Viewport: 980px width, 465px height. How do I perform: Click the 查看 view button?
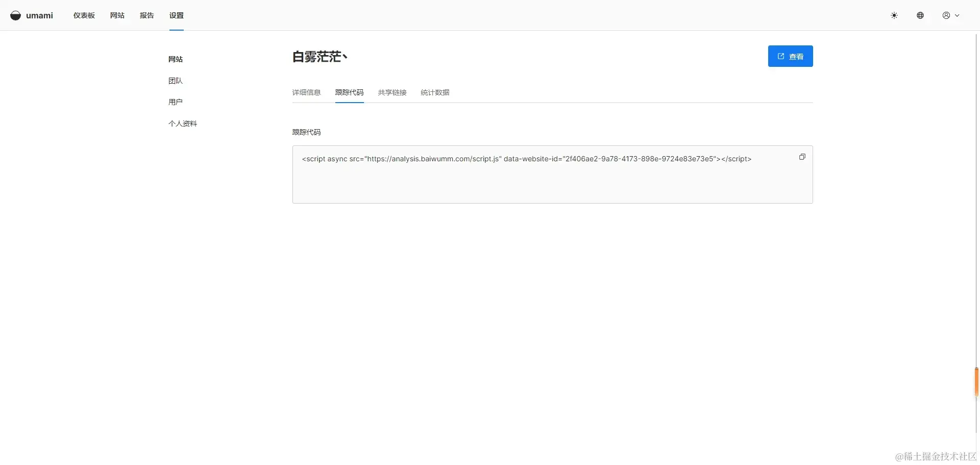click(790, 56)
